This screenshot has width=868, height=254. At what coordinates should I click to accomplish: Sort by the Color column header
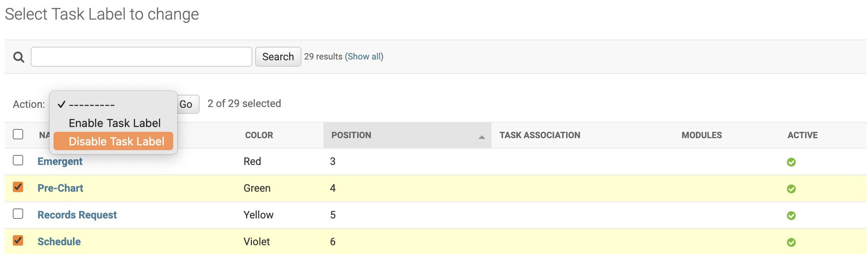coord(259,135)
